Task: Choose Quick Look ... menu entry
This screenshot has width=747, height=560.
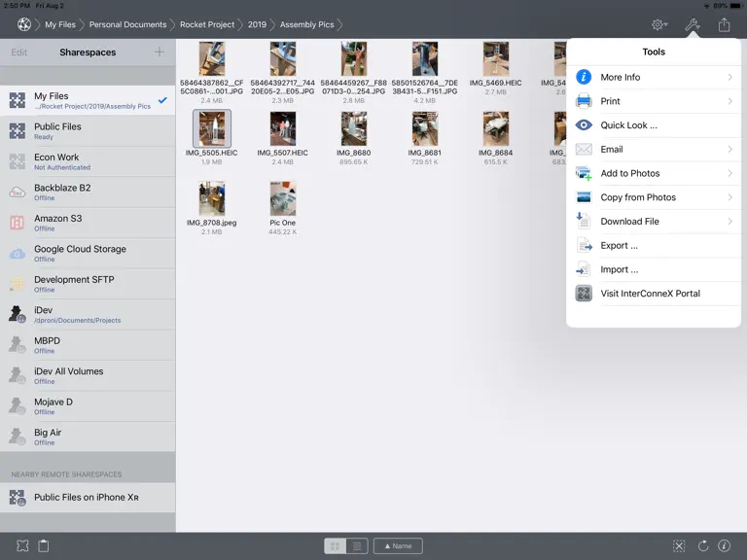Action: tap(654, 125)
